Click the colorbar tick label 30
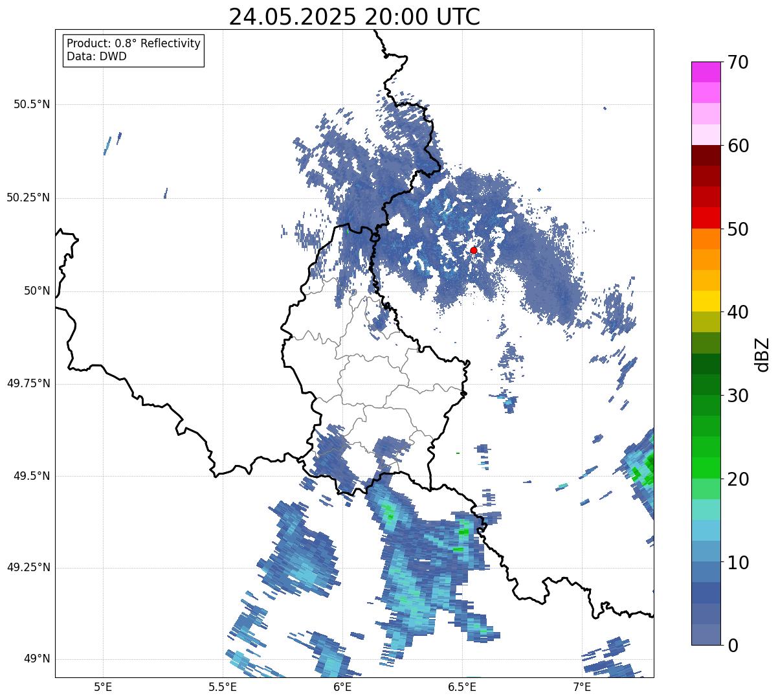 (x=738, y=396)
